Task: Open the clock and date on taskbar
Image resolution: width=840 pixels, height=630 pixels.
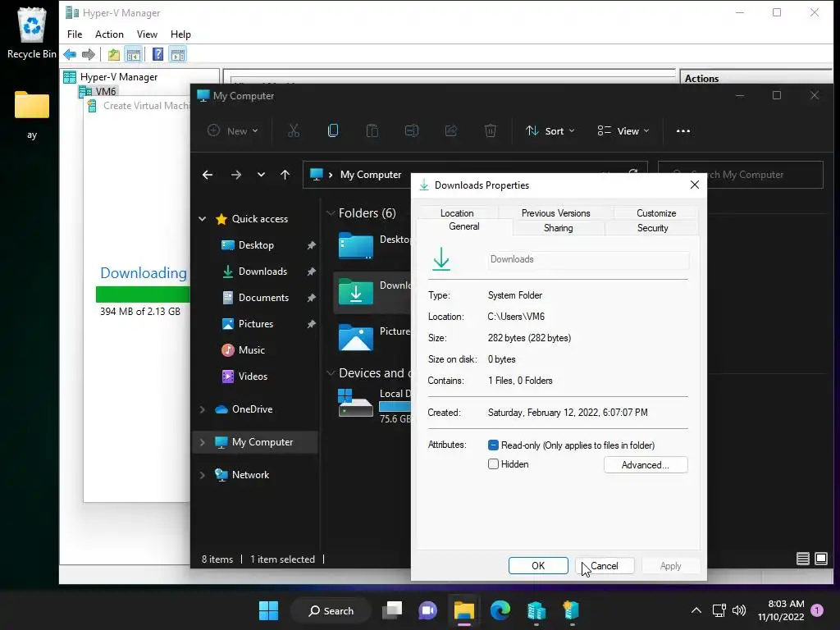Action: (781, 610)
